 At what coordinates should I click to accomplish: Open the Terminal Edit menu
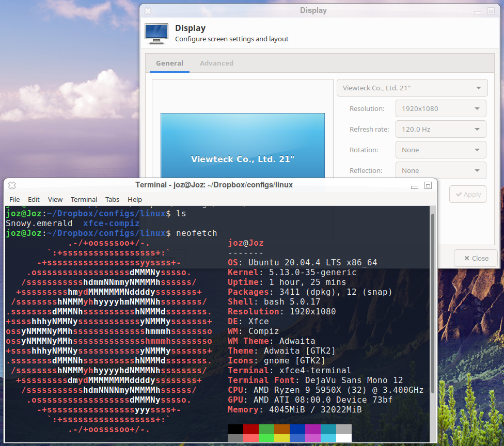34,200
